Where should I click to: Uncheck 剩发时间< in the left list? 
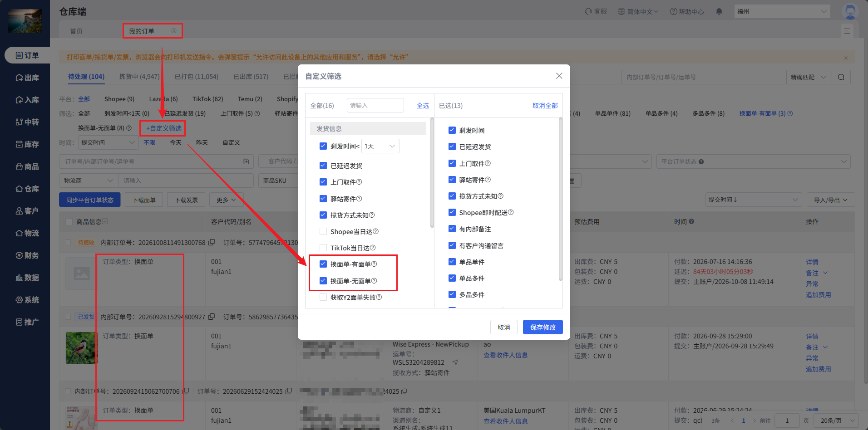[x=323, y=146]
